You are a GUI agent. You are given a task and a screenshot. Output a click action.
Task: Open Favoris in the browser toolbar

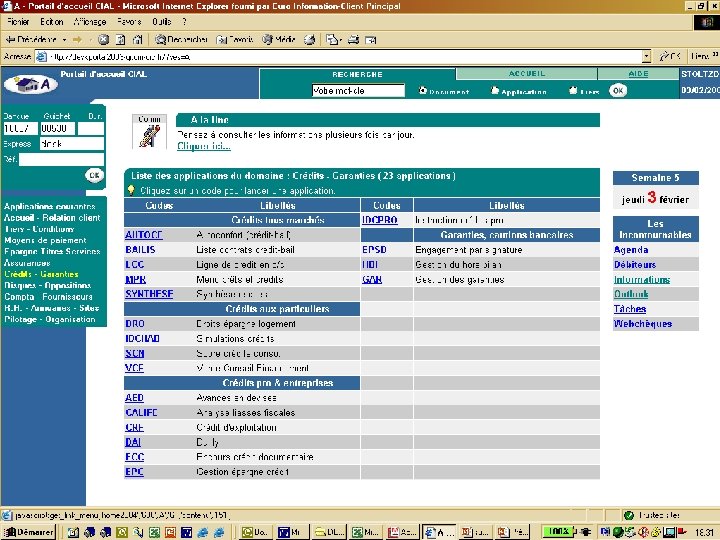(234, 39)
